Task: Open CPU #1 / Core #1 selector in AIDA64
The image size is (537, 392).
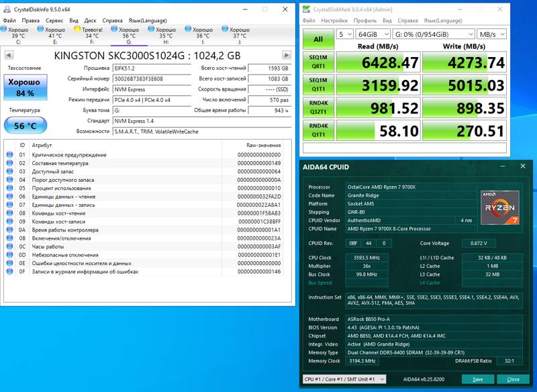Action: pos(344,379)
